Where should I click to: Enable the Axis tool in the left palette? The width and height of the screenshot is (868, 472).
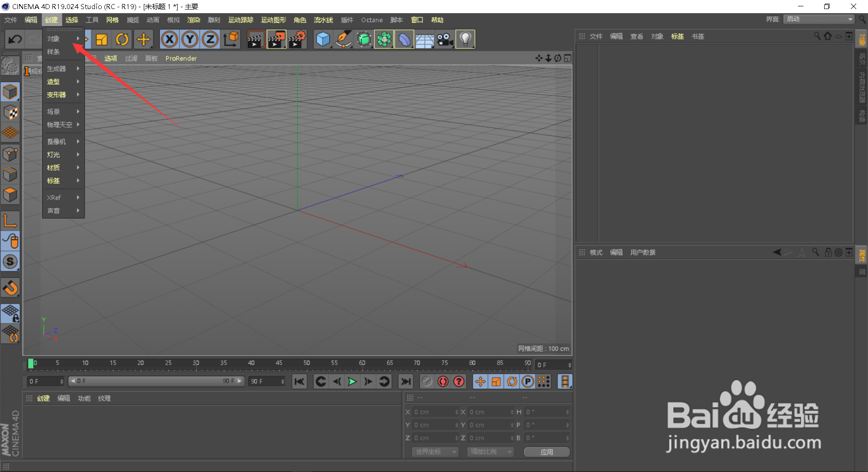[10, 221]
